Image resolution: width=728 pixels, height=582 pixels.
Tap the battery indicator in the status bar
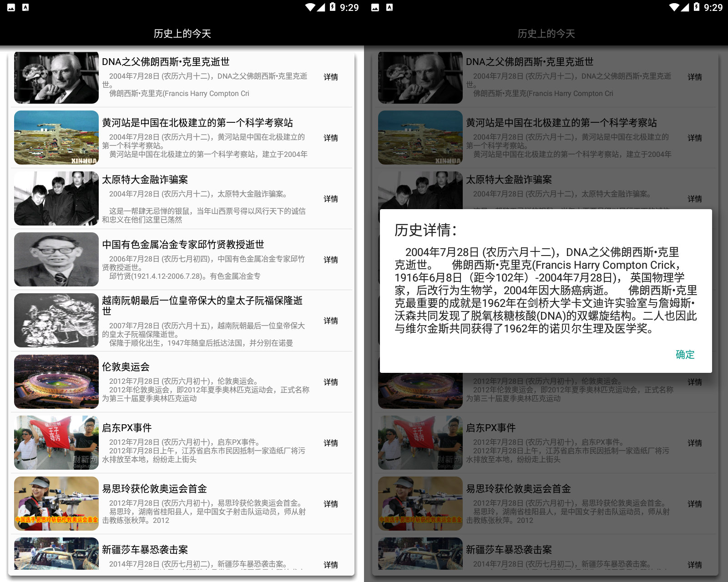pos(332,7)
